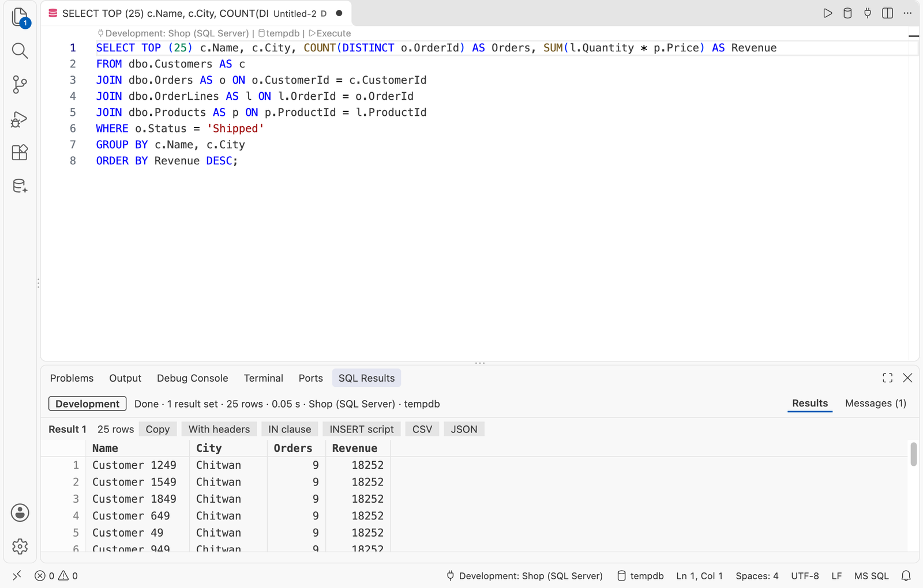Open the Manage gear icon

(20, 546)
